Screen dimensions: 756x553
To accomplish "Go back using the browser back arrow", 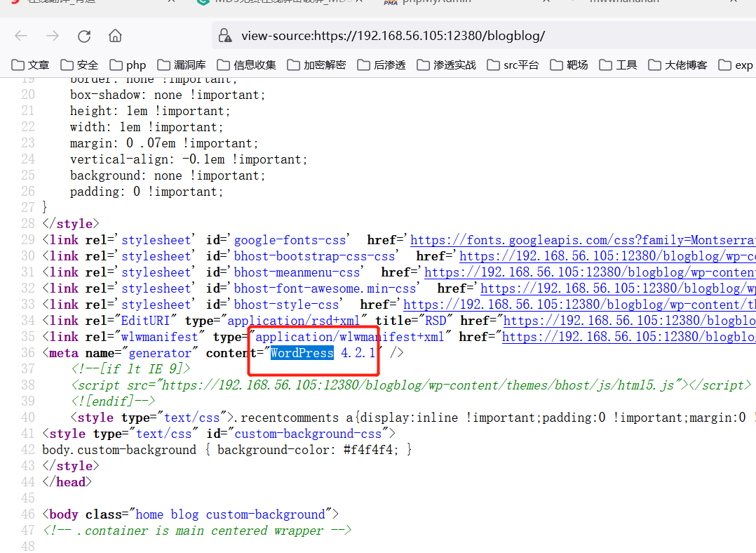I will click(21, 36).
